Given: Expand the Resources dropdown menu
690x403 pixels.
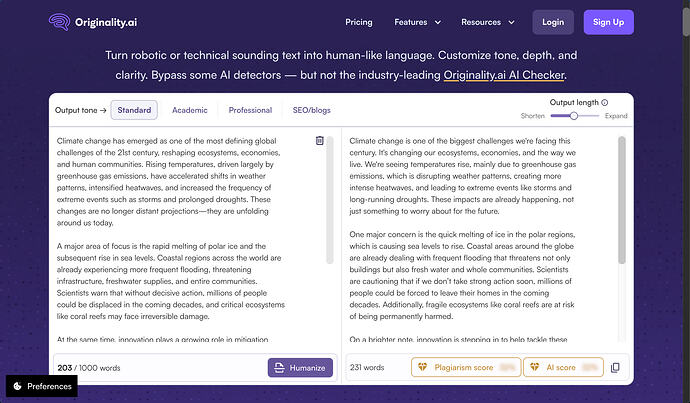Looking at the screenshot, I should [488, 22].
